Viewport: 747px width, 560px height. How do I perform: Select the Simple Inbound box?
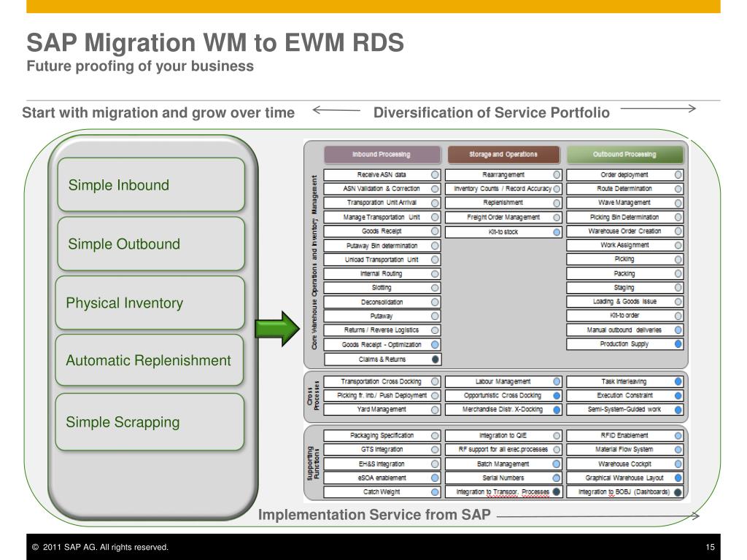tap(151, 184)
